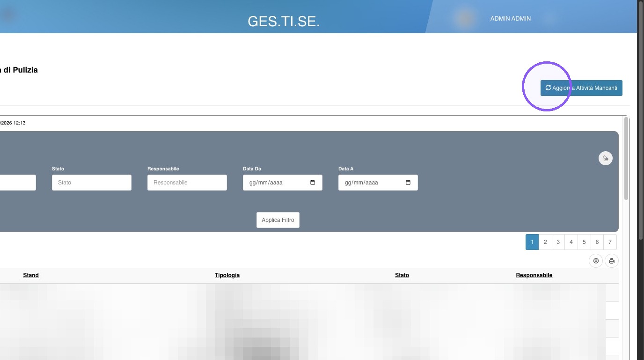Clear the filters with the eraser icon
This screenshot has width=644, height=360.
606,158
